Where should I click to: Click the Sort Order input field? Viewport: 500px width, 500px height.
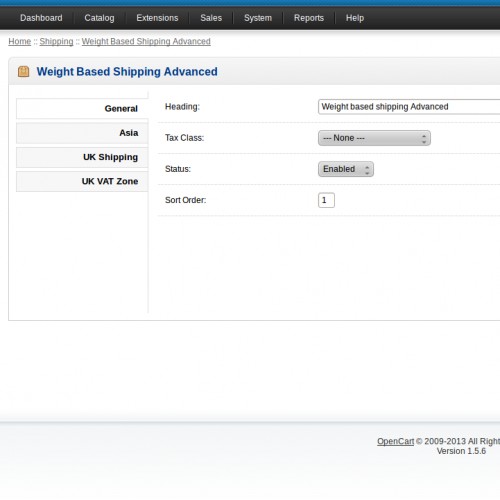pyautogui.click(x=326, y=200)
